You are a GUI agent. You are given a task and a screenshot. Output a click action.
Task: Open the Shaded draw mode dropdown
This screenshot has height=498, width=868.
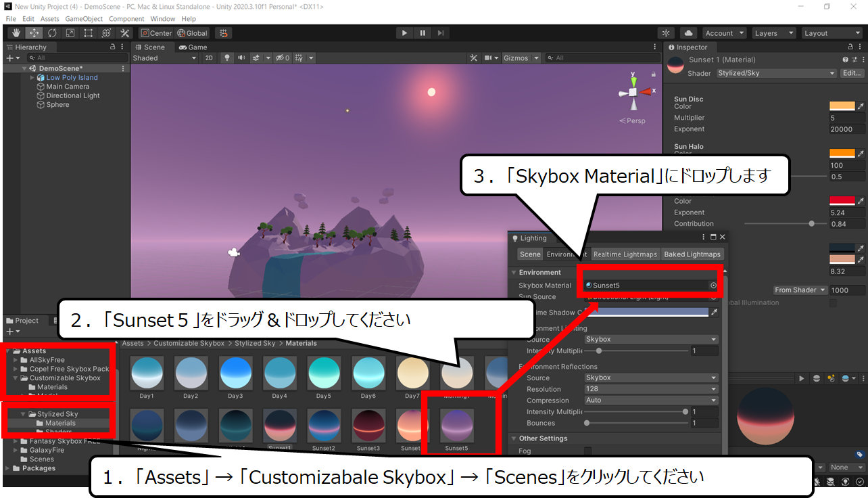[164, 58]
